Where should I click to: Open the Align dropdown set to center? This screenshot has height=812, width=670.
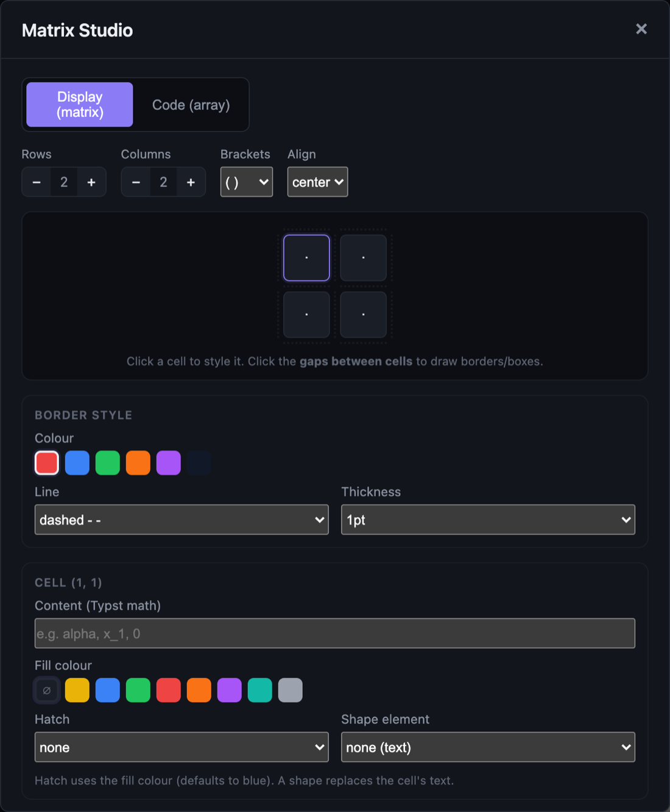318,182
